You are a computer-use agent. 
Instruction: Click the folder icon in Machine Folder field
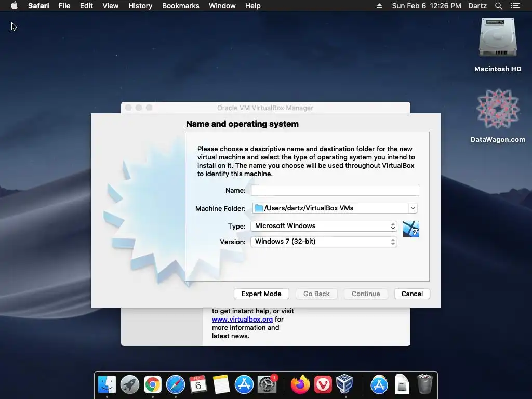coord(259,208)
